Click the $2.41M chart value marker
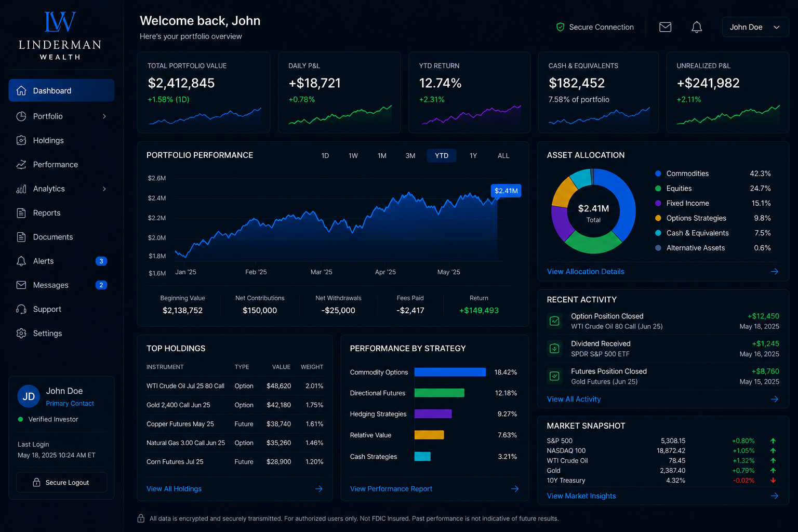Screen dimensions: 798x532 pyautogui.click(x=506, y=191)
